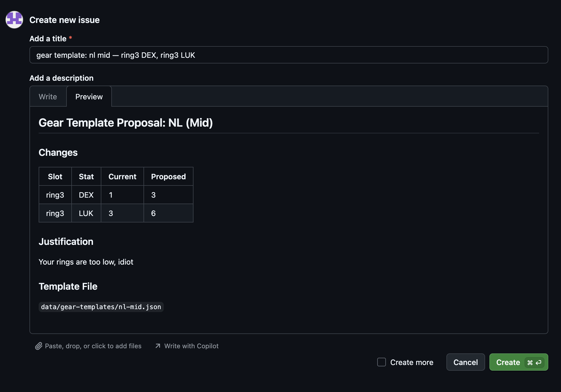The height and width of the screenshot is (392, 561).
Task: Click the Template File heading
Action: (68, 286)
